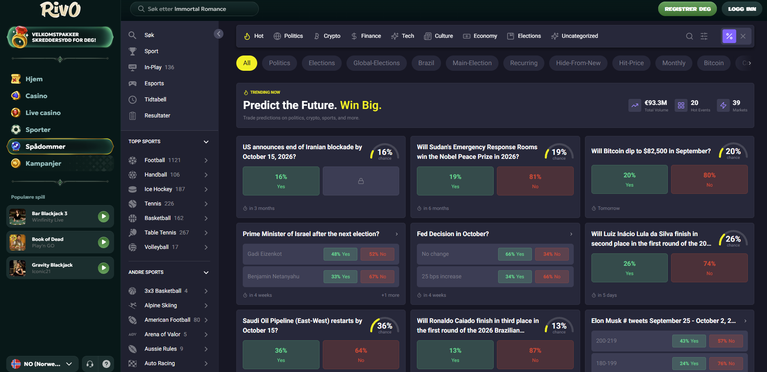Click the search magnifier icon in category bar
The height and width of the screenshot is (372, 767).
click(689, 36)
